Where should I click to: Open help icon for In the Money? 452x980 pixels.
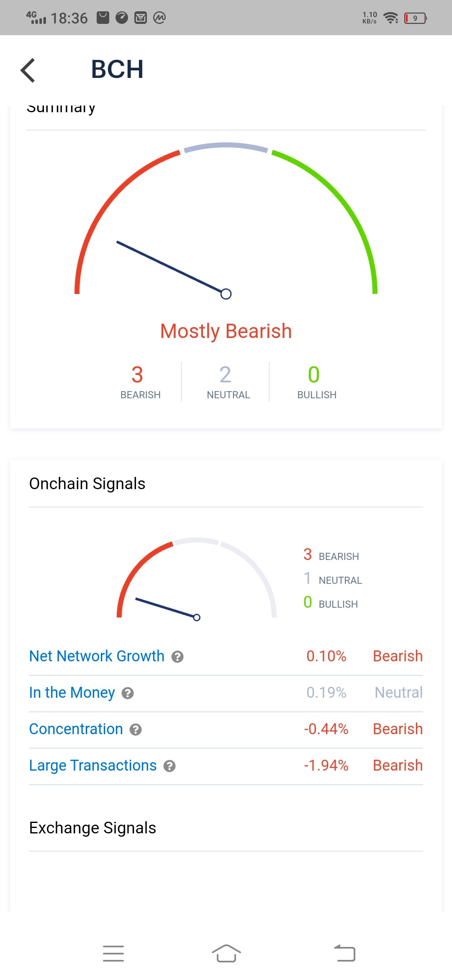click(x=128, y=693)
